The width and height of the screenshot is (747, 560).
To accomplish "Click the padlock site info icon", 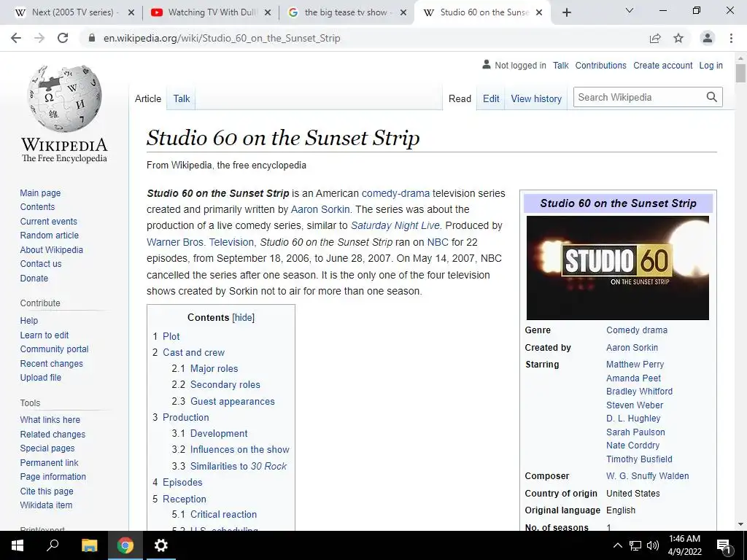I will pos(92,38).
